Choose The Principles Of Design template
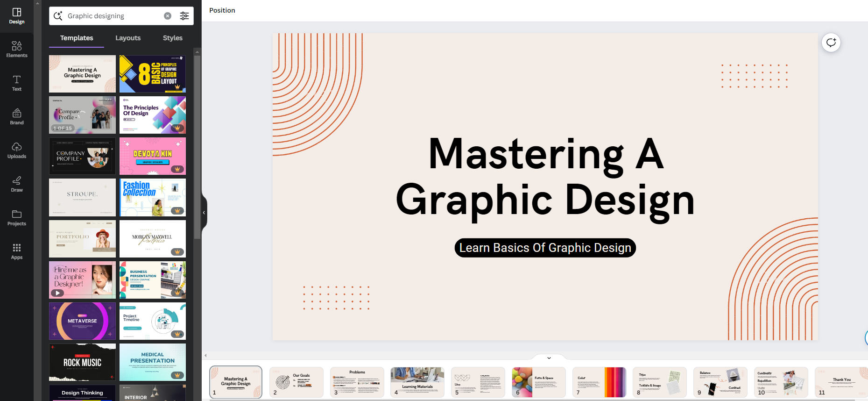This screenshot has height=401, width=868. 153,115
